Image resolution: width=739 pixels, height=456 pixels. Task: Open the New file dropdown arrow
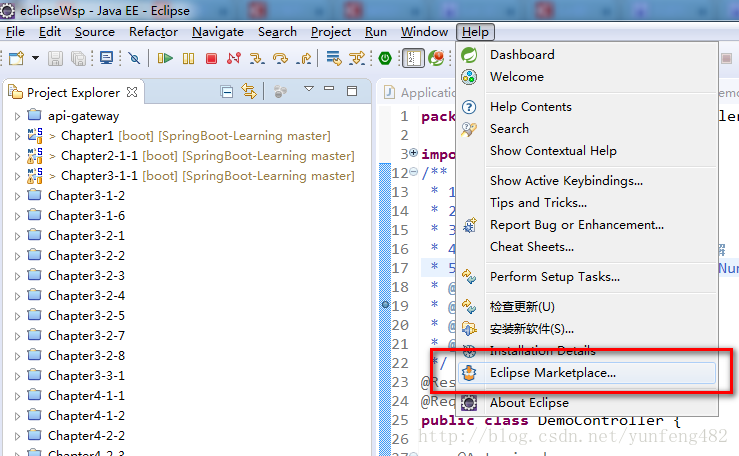[x=35, y=58]
